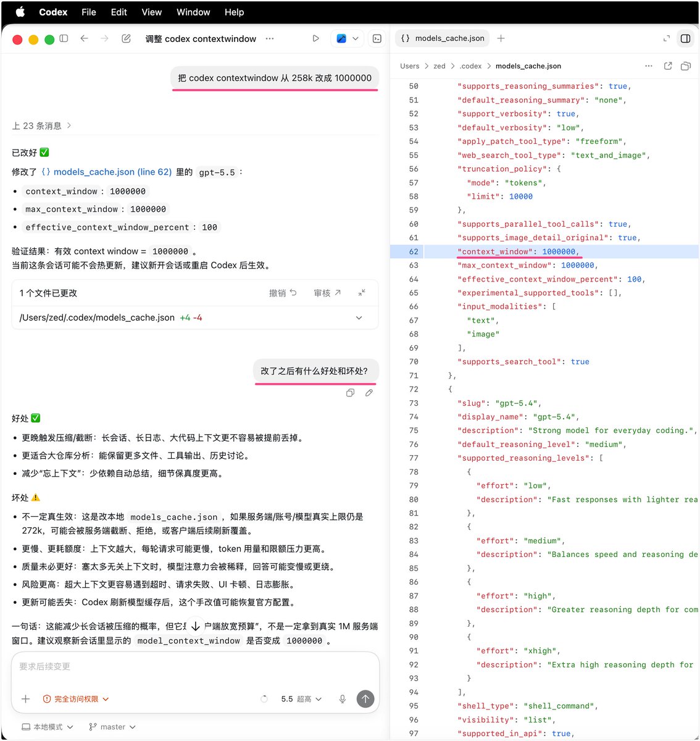Image resolution: width=700 pixels, height=741 pixels.
Task: Click the "display_name": "gpt-5.4" line
Action: pyautogui.click(x=518, y=417)
